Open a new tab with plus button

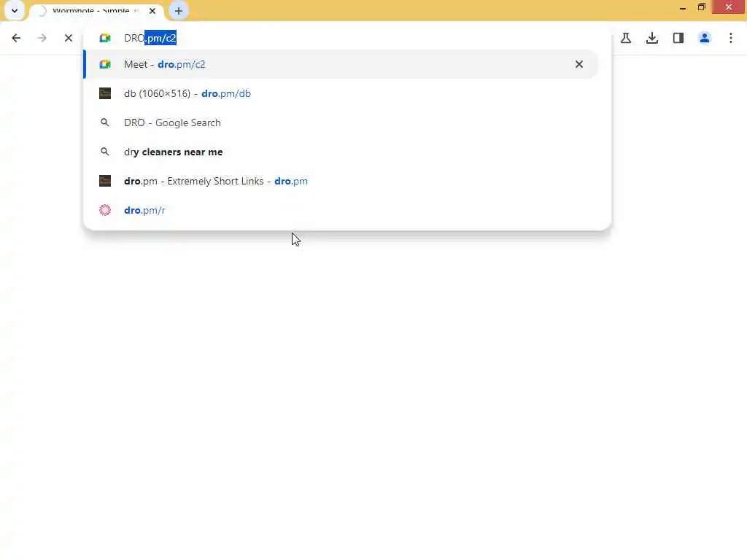point(179,11)
